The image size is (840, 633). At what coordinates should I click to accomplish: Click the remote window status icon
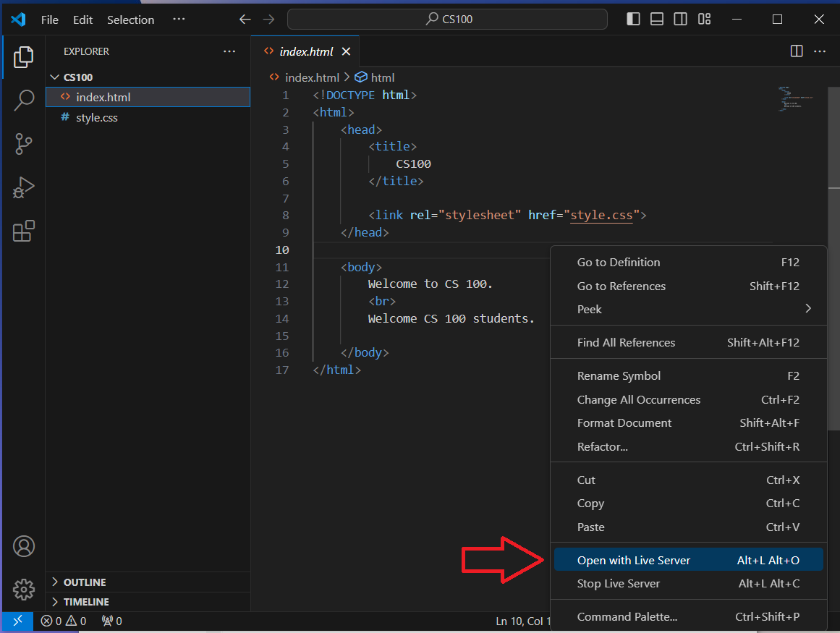(17, 621)
